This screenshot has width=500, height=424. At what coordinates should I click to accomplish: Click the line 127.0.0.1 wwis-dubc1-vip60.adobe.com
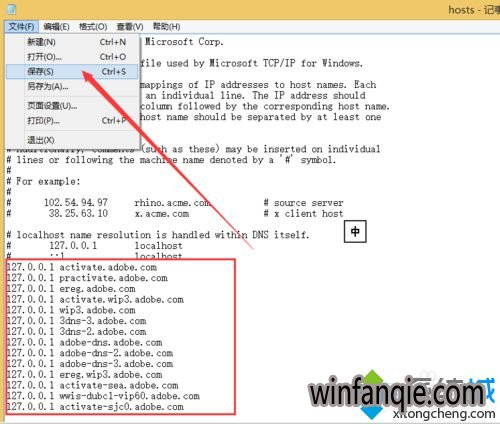103,396
